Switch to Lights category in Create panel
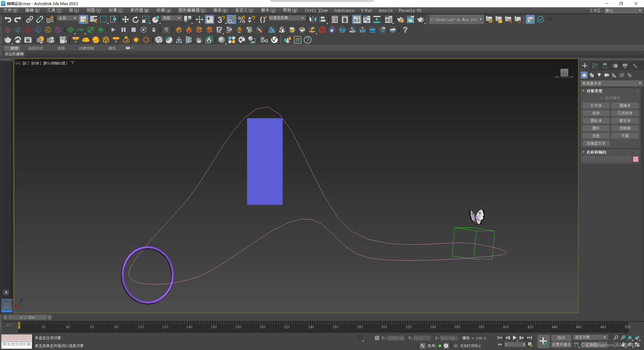 tap(599, 75)
